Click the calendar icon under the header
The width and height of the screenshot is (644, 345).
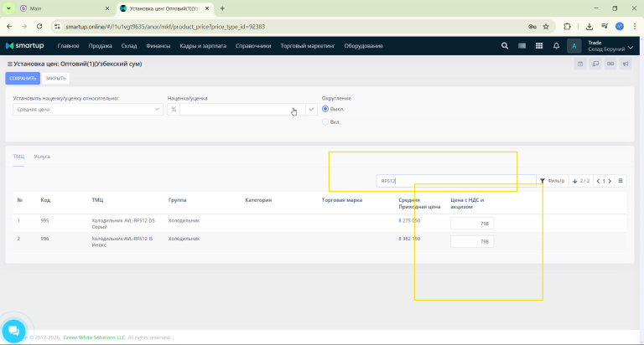pyautogui.click(x=580, y=64)
